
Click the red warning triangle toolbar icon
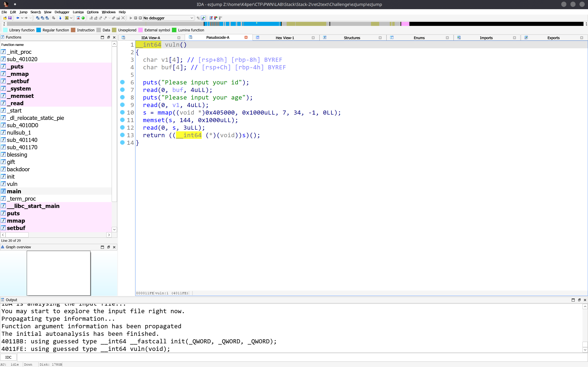(x=78, y=18)
